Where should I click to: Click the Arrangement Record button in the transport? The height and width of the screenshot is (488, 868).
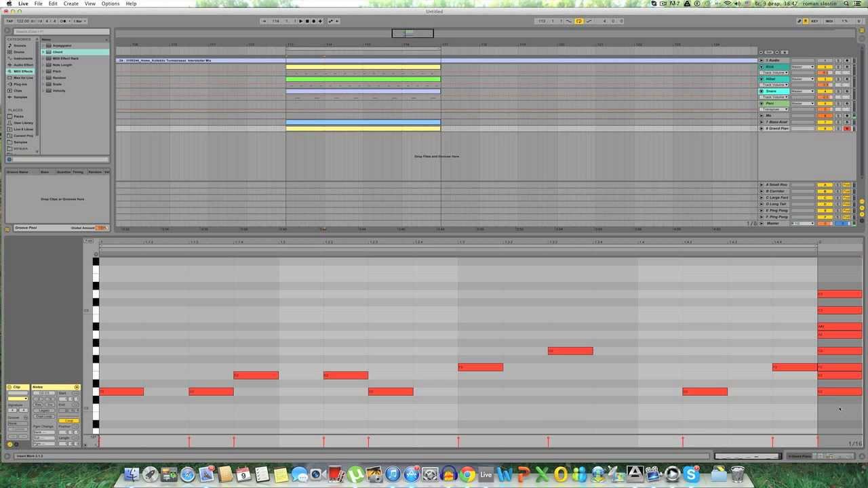314,21
